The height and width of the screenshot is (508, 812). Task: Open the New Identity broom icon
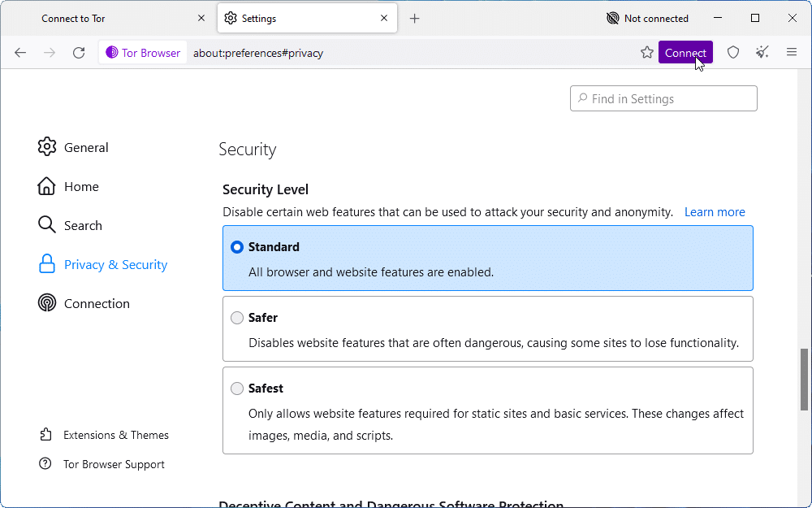(762, 51)
